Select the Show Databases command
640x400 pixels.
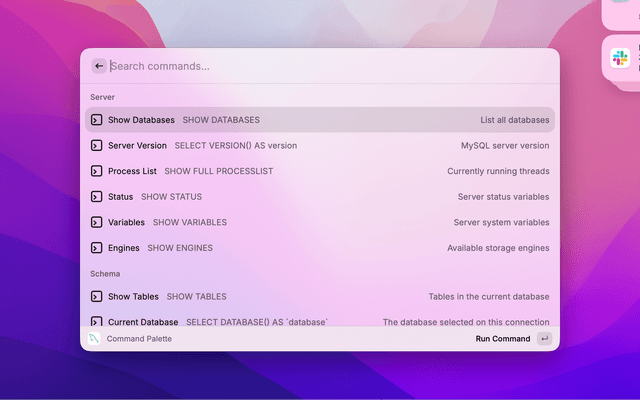[x=320, y=120]
